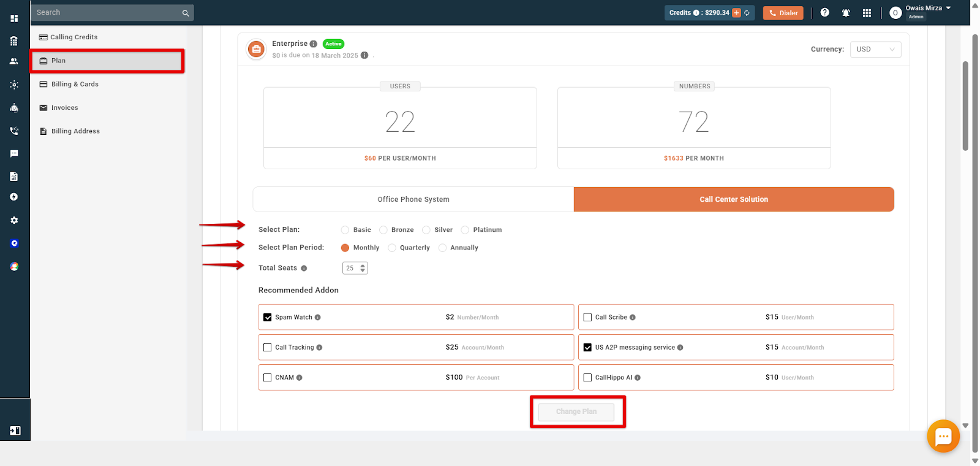Click the green Active status badge

pyautogui.click(x=333, y=44)
